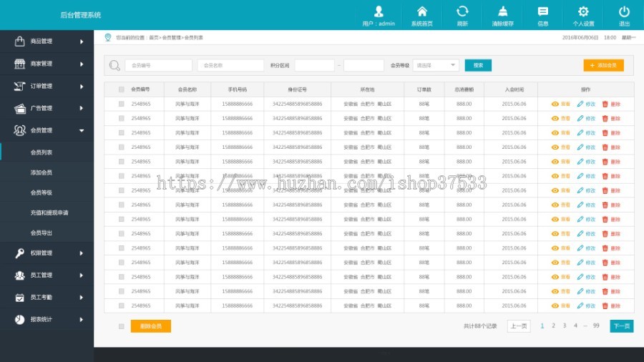Jump to page 3 in the pagination

(565, 326)
